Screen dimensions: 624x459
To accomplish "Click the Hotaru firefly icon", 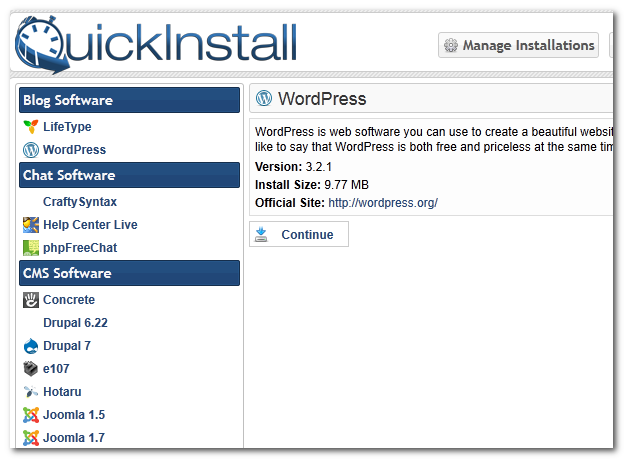I will coord(31,392).
